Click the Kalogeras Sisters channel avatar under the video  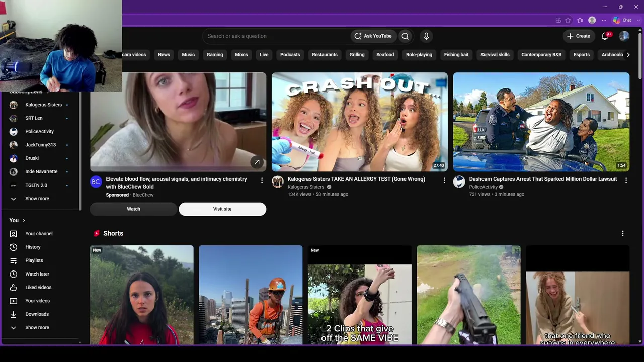[x=278, y=182]
